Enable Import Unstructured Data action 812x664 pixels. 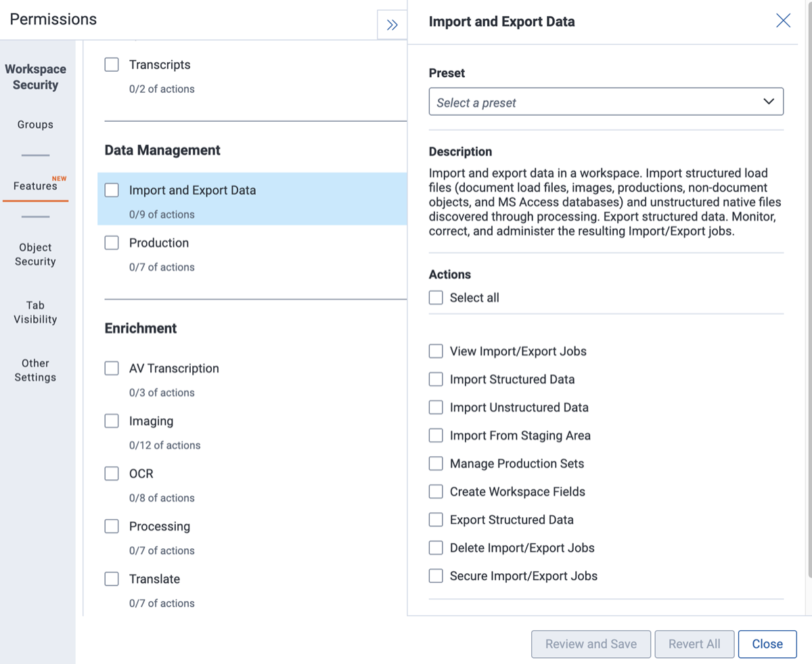[436, 407]
